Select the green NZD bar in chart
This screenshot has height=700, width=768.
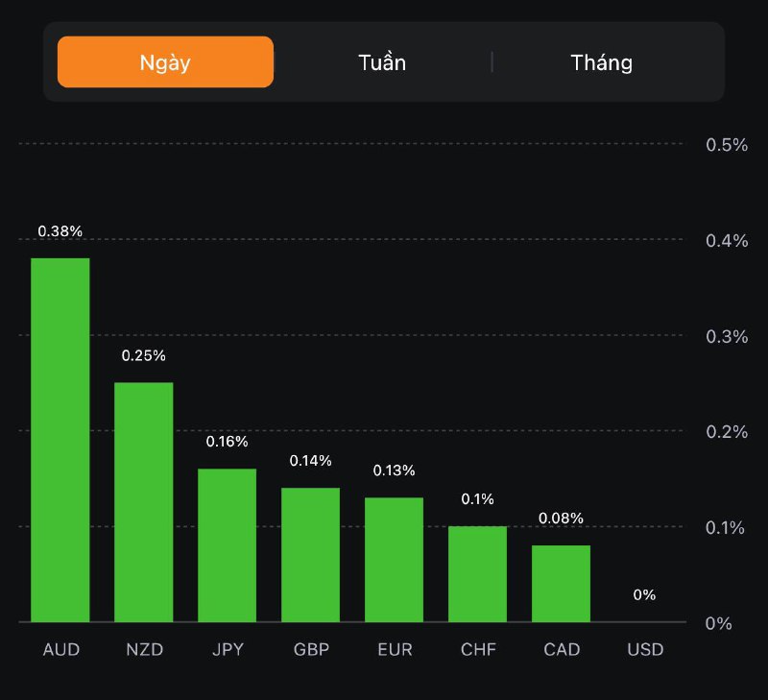coord(144,501)
